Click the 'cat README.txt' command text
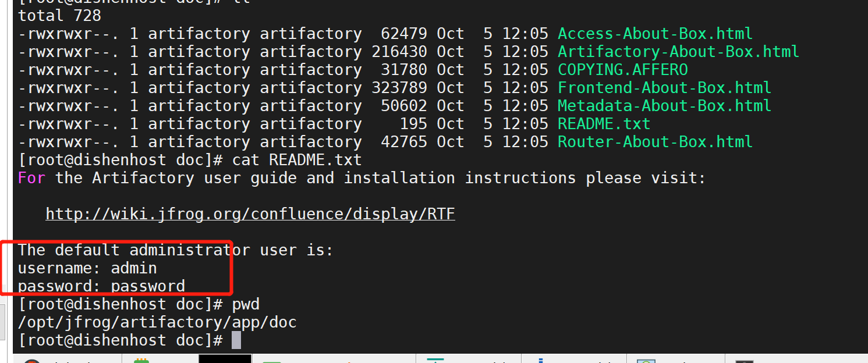868x363 pixels. pyautogui.click(x=297, y=160)
